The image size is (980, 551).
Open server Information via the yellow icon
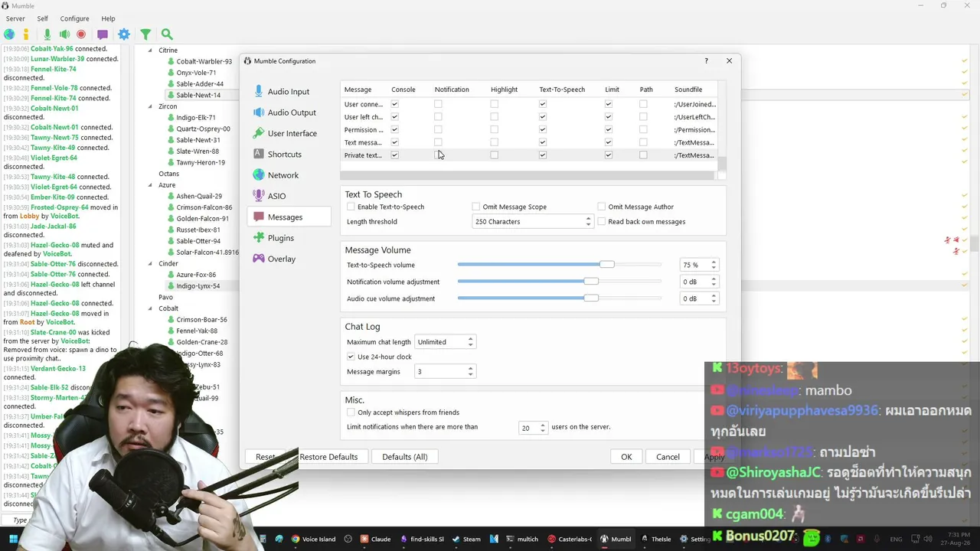click(x=25, y=34)
